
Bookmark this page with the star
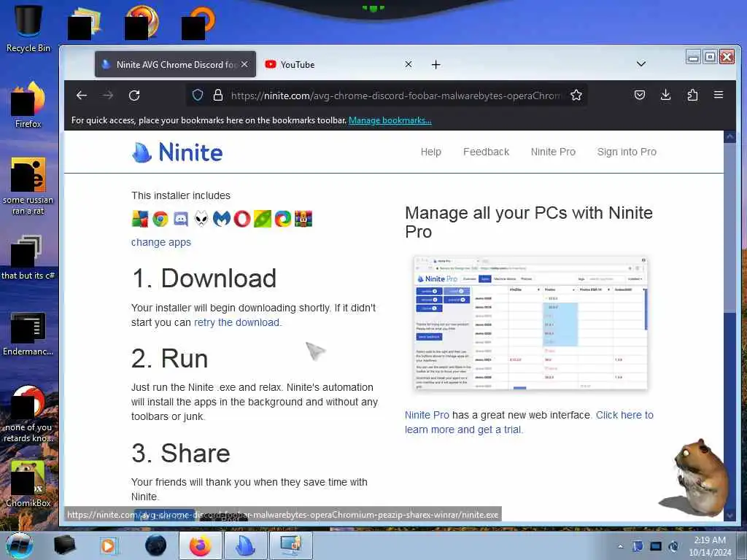(576, 96)
